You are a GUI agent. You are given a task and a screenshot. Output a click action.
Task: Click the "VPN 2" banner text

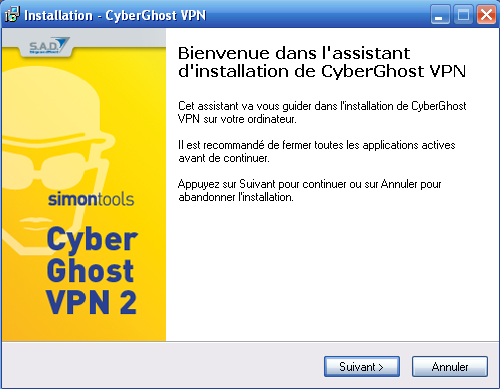(91, 302)
